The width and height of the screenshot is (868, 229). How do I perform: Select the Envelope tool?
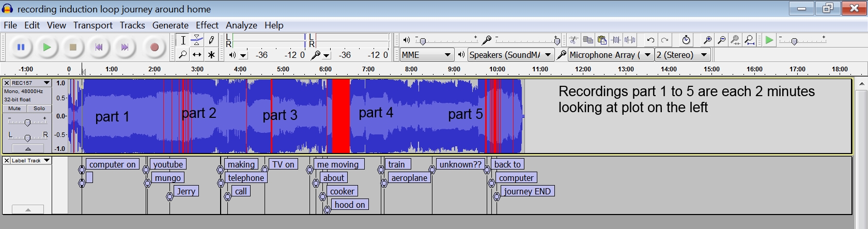[197, 40]
